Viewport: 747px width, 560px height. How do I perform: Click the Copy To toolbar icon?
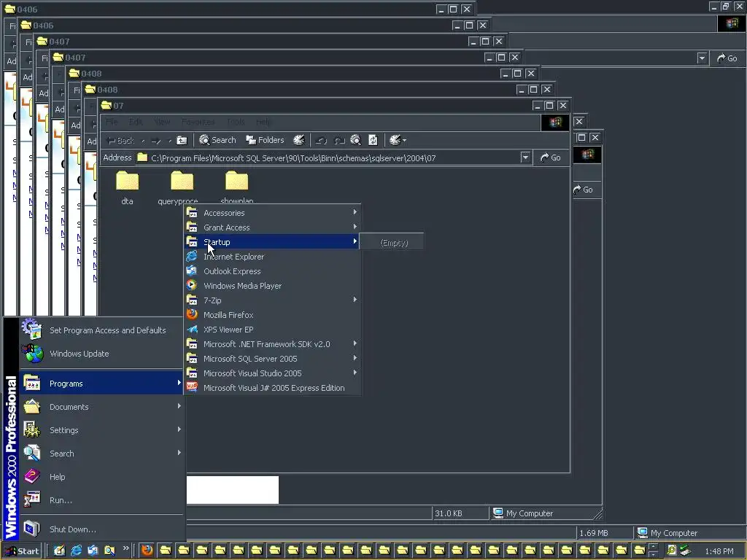tap(338, 141)
